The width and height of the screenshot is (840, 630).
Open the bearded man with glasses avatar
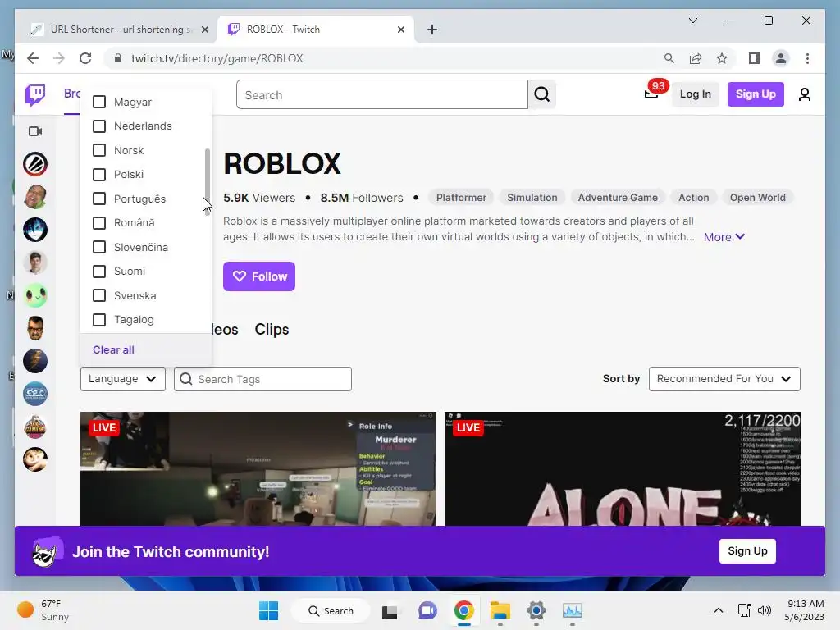click(x=35, y=328)
